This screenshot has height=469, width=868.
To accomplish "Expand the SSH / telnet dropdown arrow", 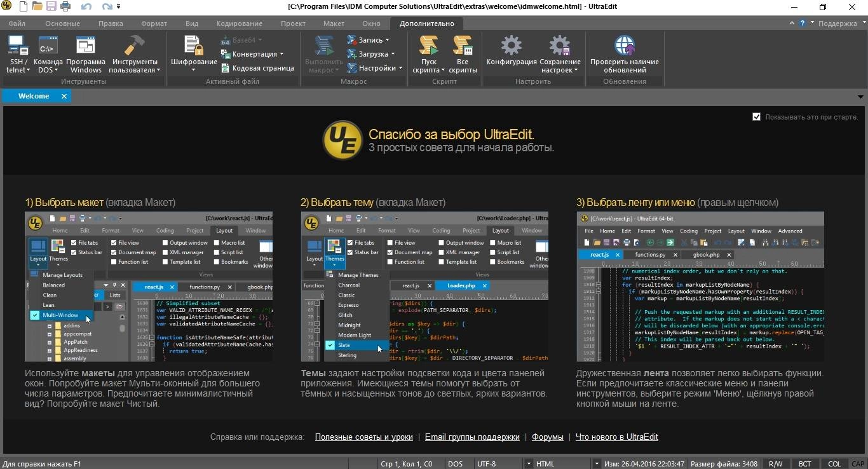I will pos(27,71).
